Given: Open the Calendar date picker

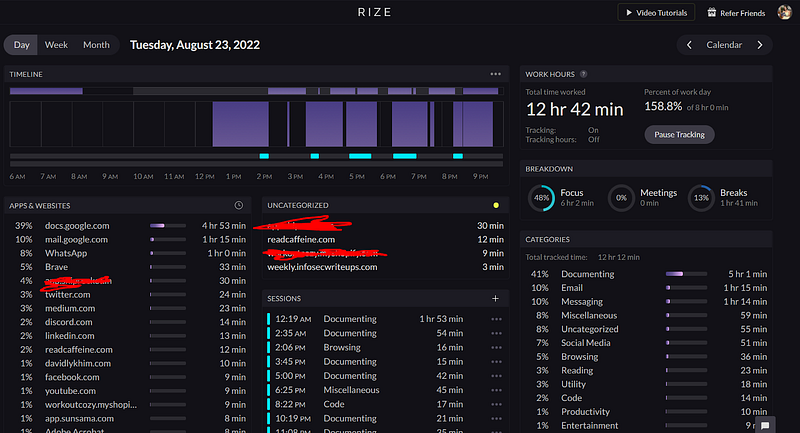Looking at the screenshot, I should pos(724,45).
